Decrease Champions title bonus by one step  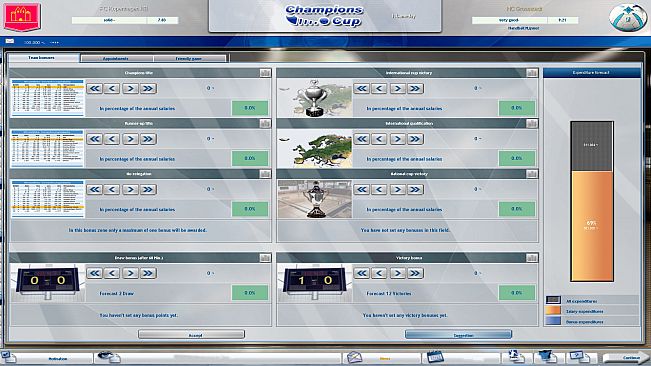click(x=112, y=88)
